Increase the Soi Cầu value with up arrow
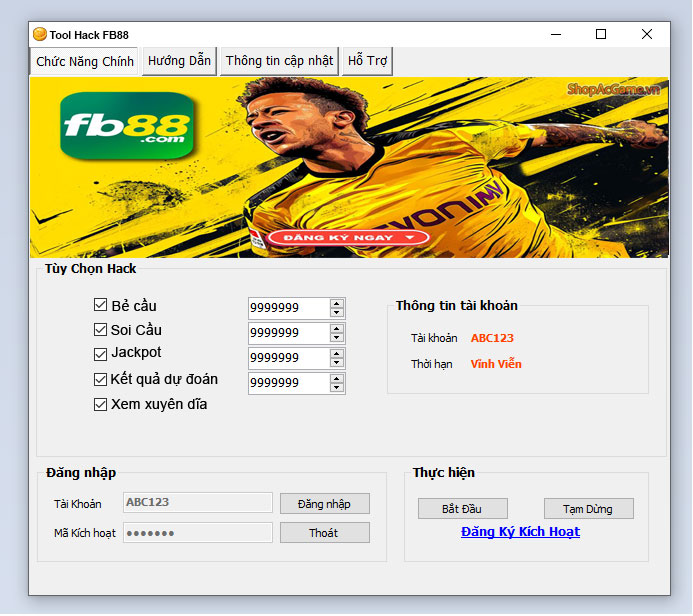 337,329
